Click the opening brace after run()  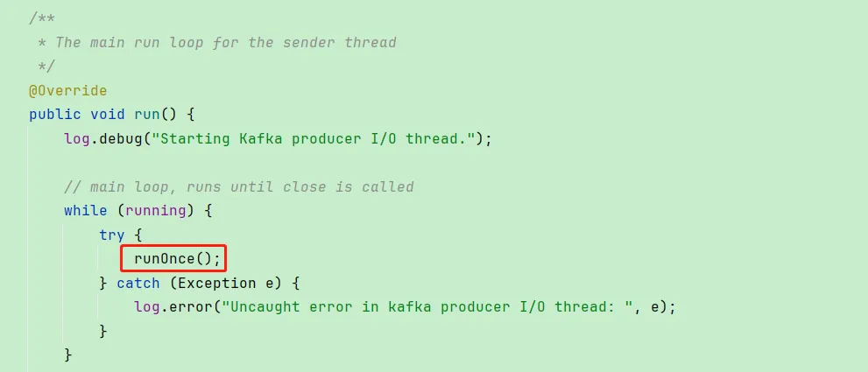click(x=190, y=116)
